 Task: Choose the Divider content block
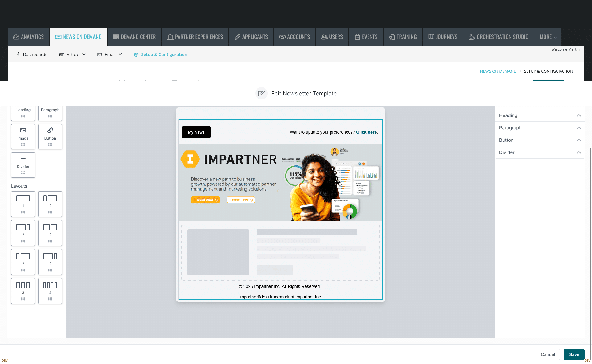[23, 165]
